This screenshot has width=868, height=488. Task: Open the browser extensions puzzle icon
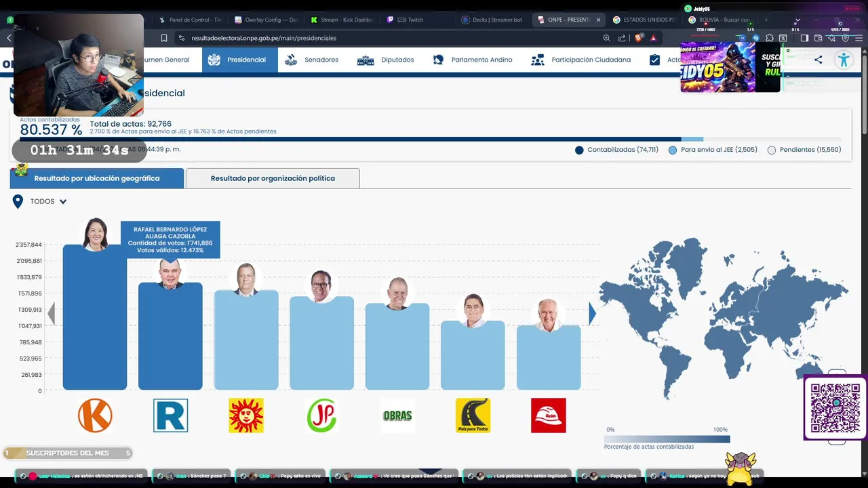click(x=769, y=38)
